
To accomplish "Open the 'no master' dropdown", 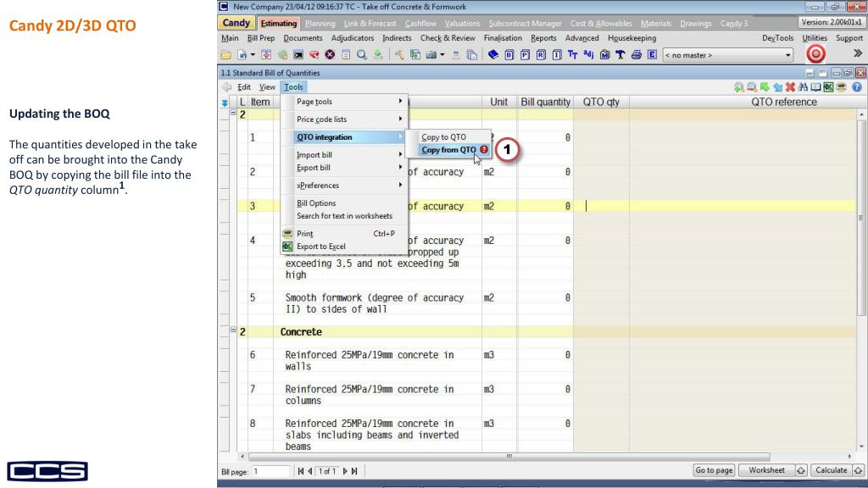I will (x=728, y=55).
